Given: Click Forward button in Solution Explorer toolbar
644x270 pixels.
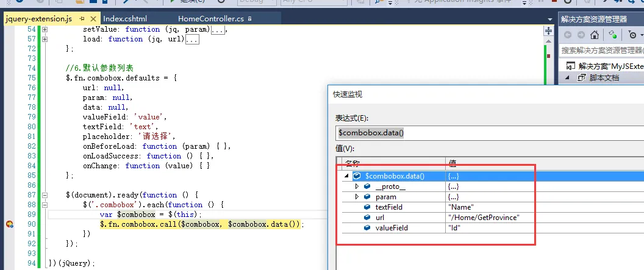Looking at the screenshot, I should coord(581,35).
